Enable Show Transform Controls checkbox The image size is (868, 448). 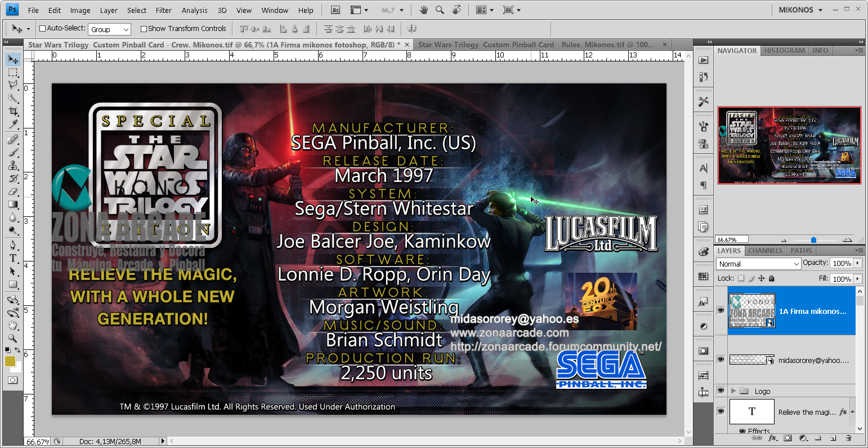[x=144, y=29]
